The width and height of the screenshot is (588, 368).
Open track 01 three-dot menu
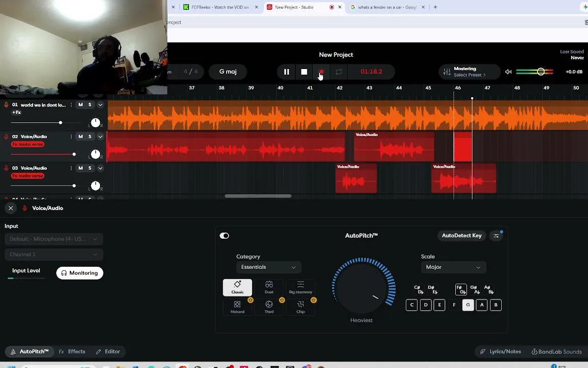(71, 105)
